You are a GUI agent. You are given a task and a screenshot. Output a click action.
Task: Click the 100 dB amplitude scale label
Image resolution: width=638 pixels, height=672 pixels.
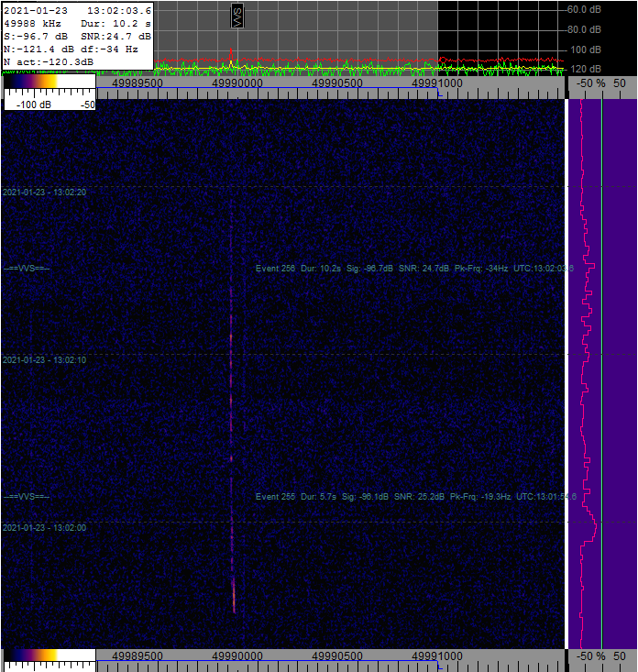point(586,50)
